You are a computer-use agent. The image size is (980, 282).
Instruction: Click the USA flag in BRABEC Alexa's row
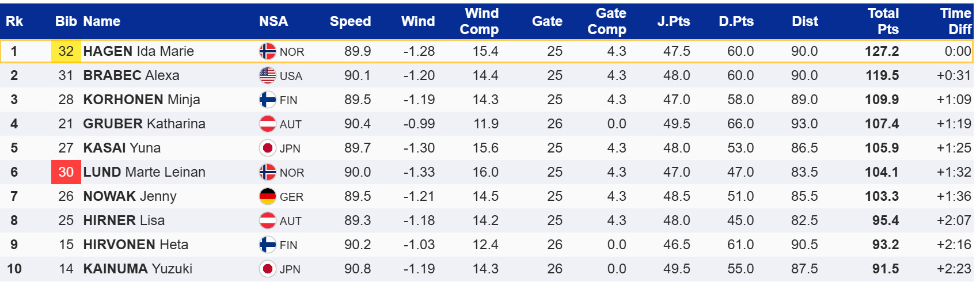tap(267, 76)
